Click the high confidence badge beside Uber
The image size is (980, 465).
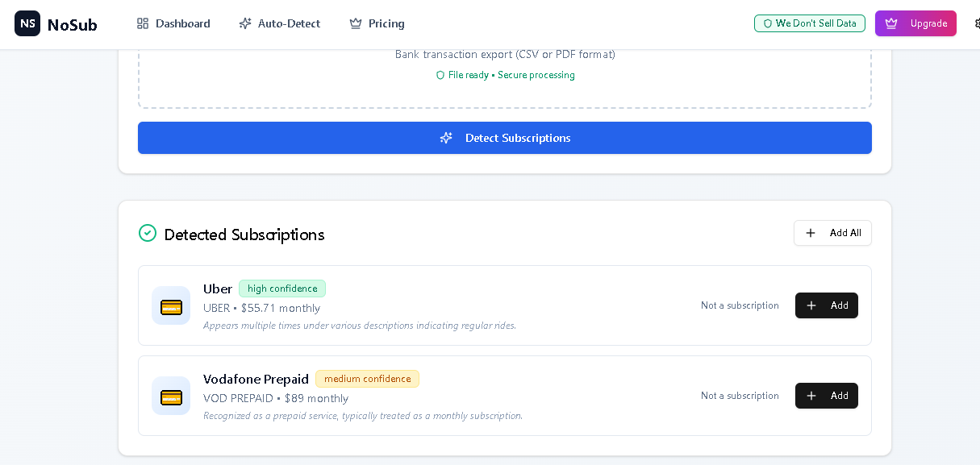[x=282, y=289]
